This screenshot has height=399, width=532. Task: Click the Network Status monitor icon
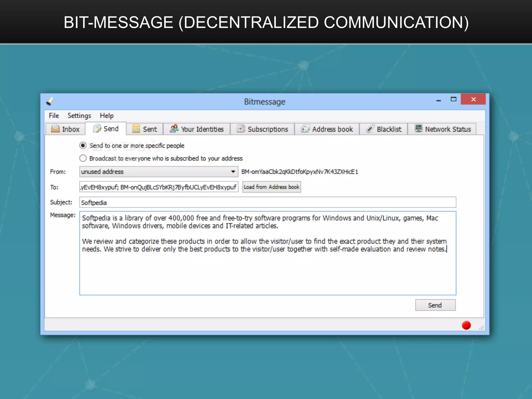click(418, 128)
